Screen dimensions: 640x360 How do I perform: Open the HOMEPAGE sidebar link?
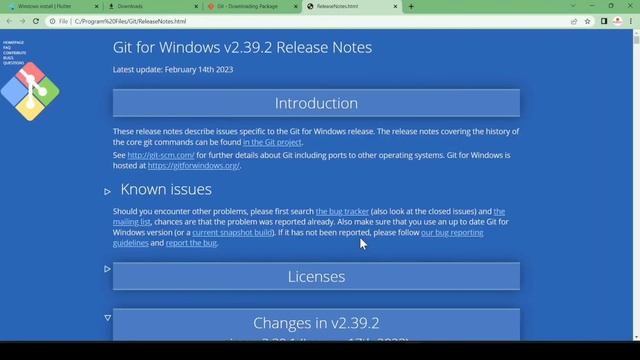click(13, 42)
